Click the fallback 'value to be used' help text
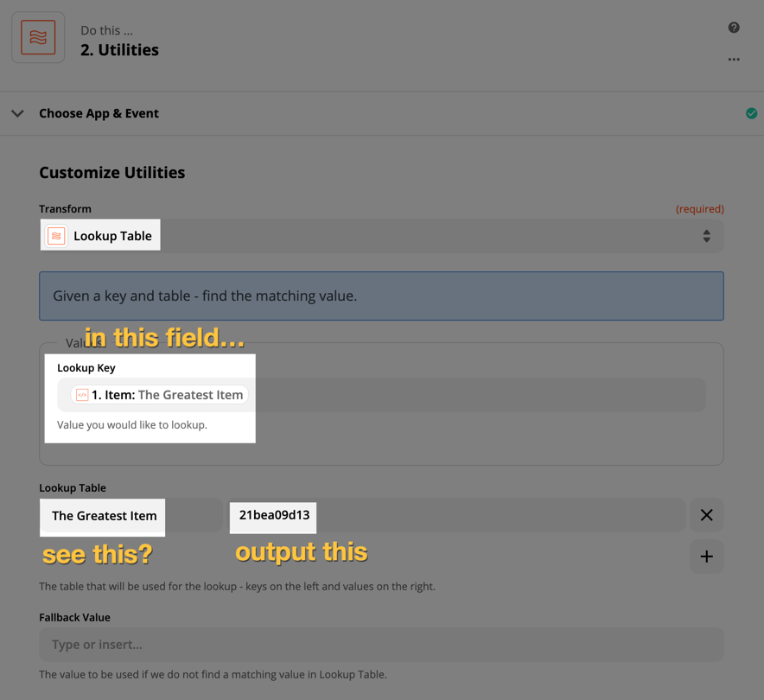764x700 pixels. [213, 675]
